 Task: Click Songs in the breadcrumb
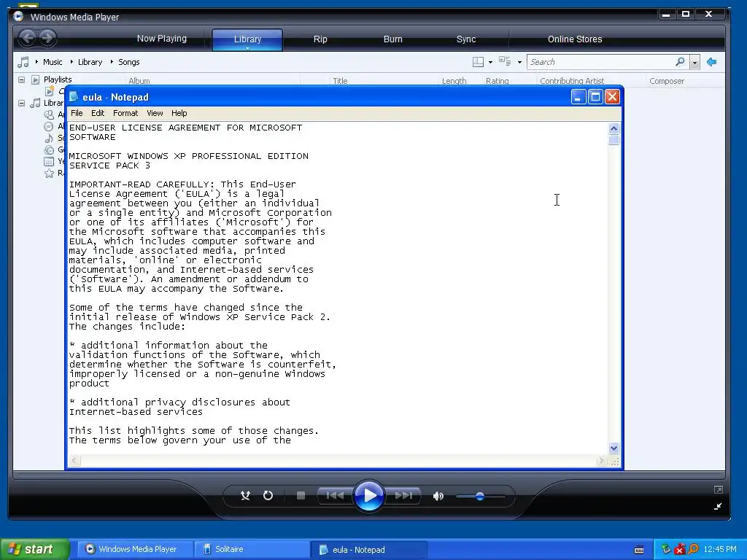click(x=128, y=62)
